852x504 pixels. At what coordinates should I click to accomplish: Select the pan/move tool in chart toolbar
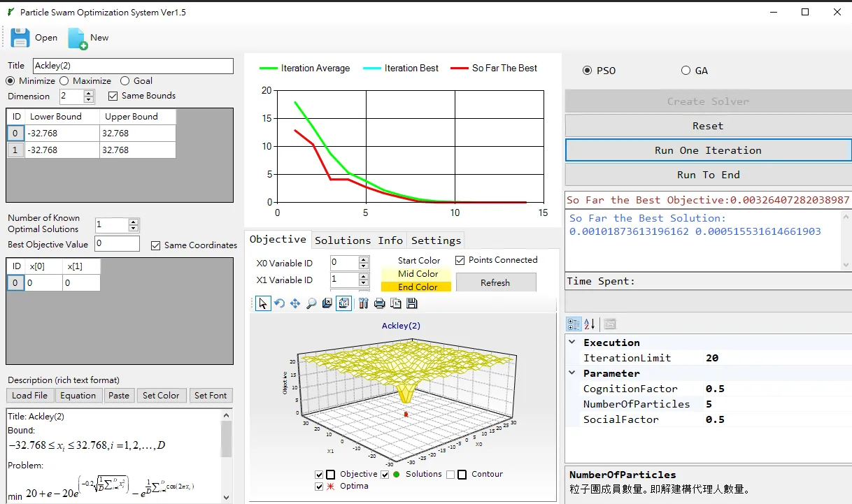(295, 303)
